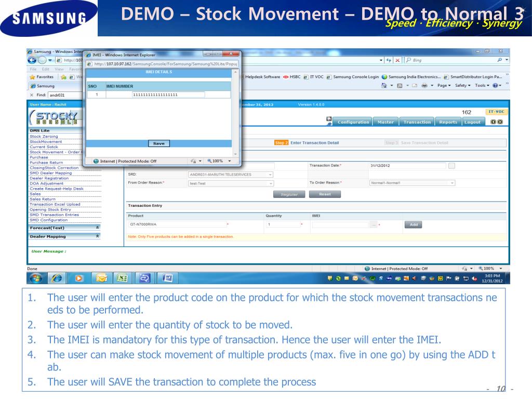This screenshot has width=532, height=399.
Task: Click the right arrow icon near Logout
Action: 500,122
